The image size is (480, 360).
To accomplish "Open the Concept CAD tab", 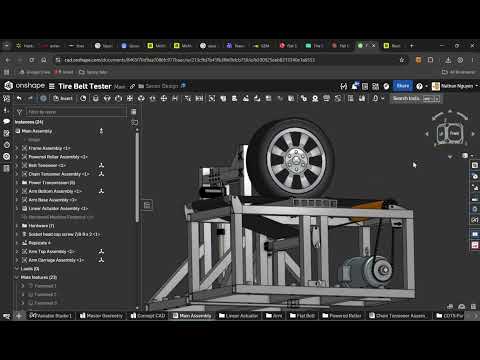I will point(148,316).
